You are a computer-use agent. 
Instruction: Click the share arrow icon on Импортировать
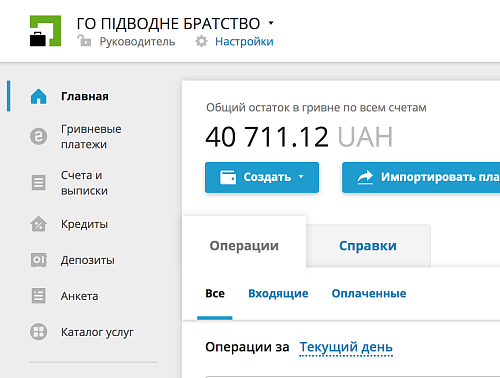click(365, 177)
